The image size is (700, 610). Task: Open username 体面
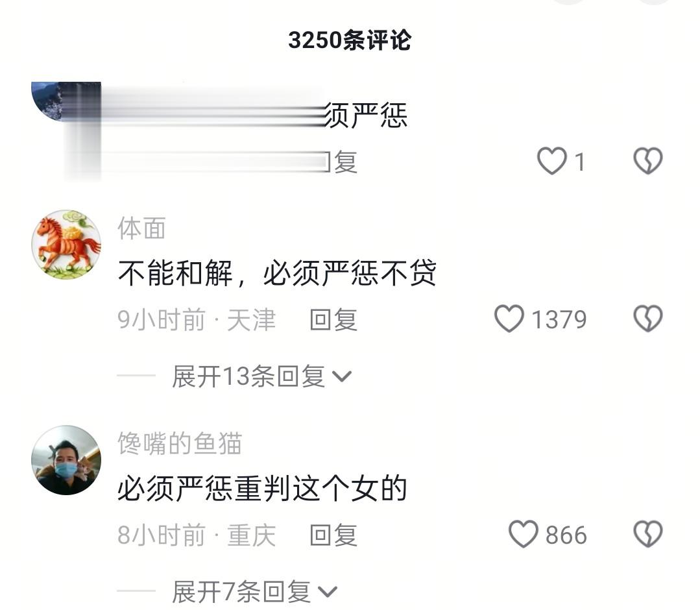click(x=141, y=228)
